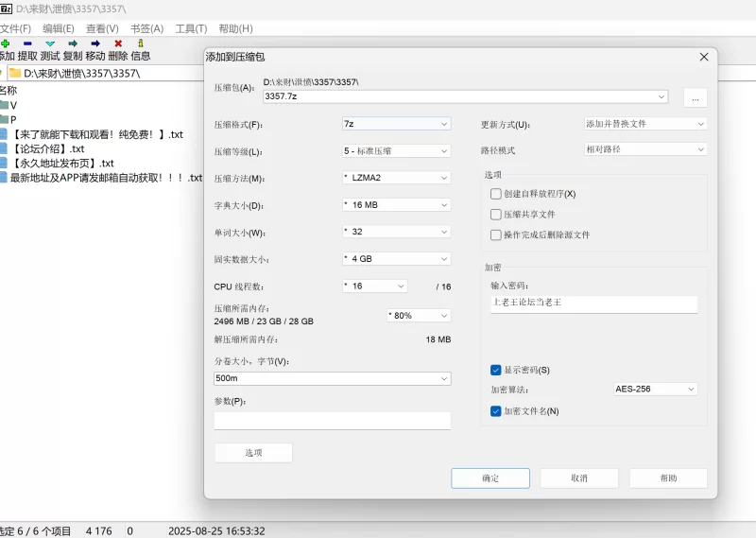This screenshot has width=756, height=538.
Task: Enable 操作完成后删除源文件 checkbox
Action: (x=495, y=235)
